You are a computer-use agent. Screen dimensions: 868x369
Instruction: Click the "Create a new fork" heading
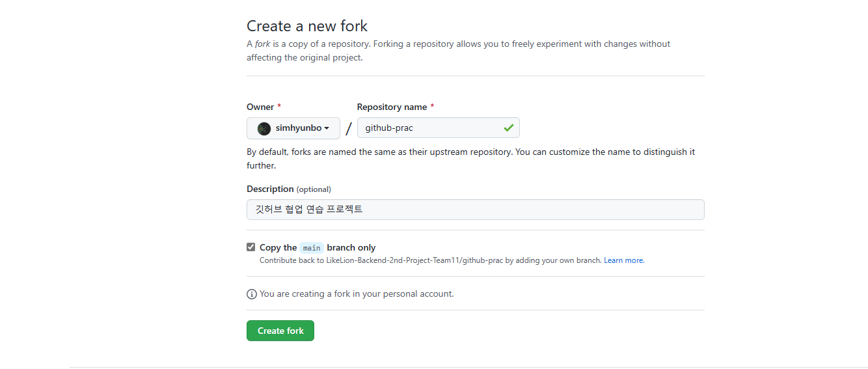point(307,26)
